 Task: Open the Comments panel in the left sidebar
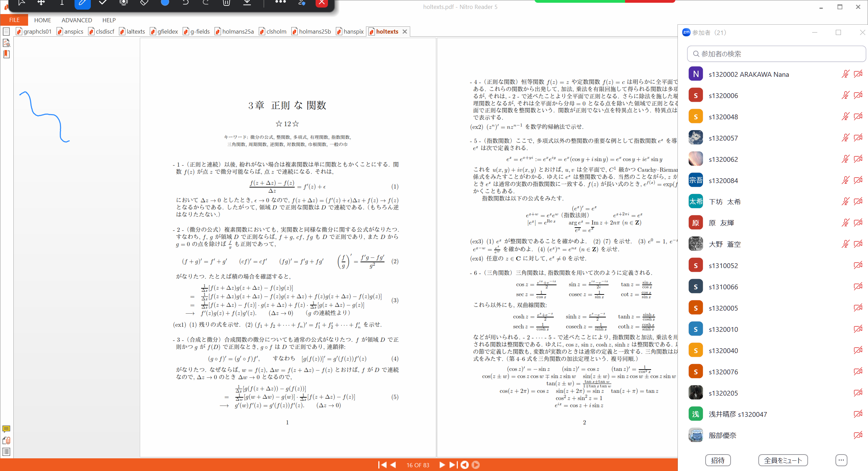[6, 429]
